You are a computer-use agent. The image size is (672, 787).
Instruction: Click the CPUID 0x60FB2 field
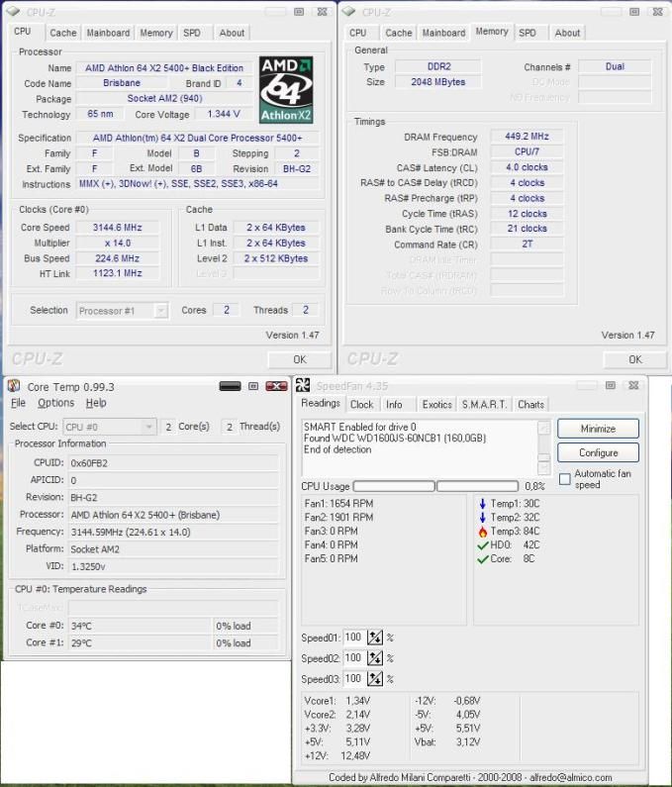point(173,462)
